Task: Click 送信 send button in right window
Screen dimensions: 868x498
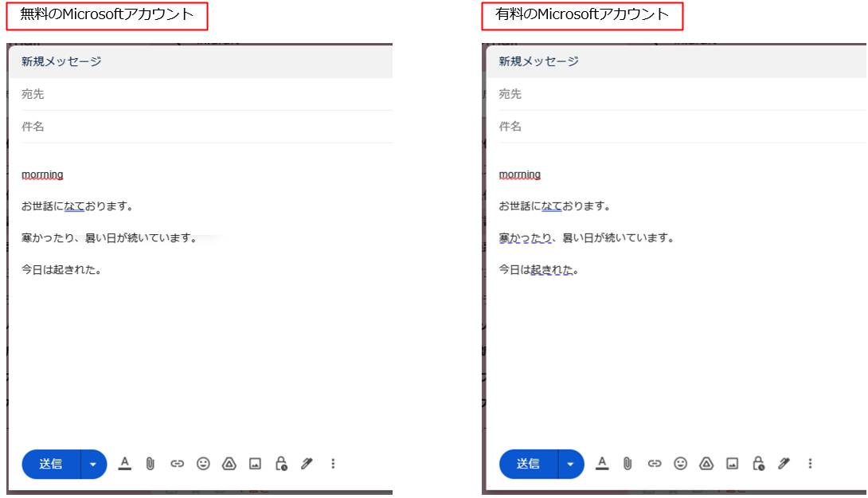Action: click(x=528, y=464)
